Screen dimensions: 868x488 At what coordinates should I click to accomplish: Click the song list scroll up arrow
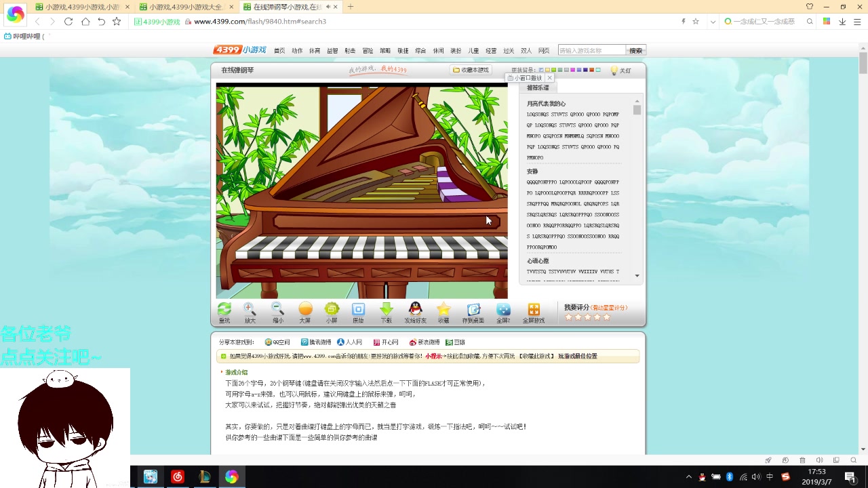point(637,101)
